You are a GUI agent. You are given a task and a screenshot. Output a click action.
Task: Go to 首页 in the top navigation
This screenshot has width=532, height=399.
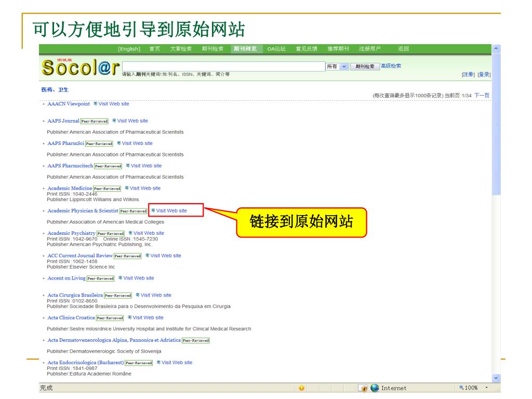tap(155, 49)
